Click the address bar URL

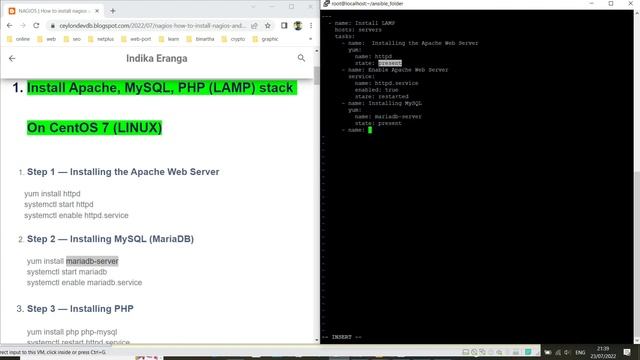152,26
